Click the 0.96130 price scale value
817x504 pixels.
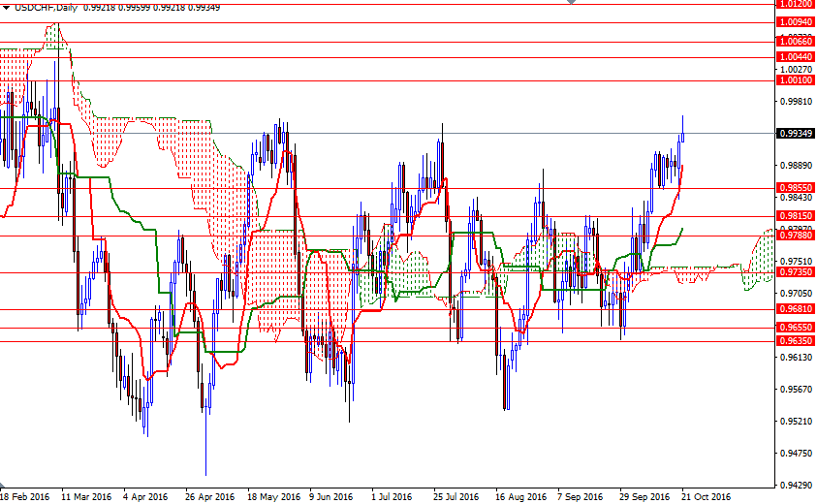click(796, 357)
